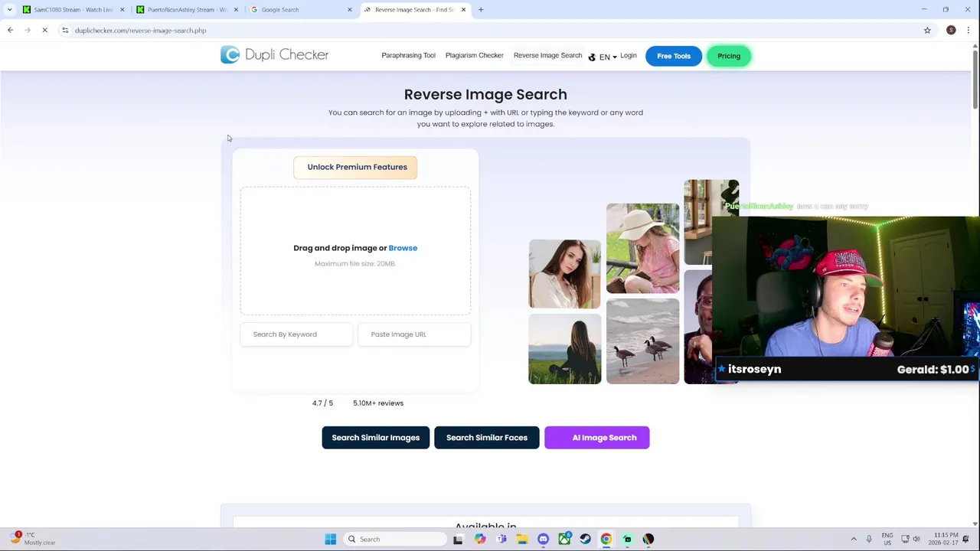
Task: Open Task View from the taskbar
Action: point(458,540)
